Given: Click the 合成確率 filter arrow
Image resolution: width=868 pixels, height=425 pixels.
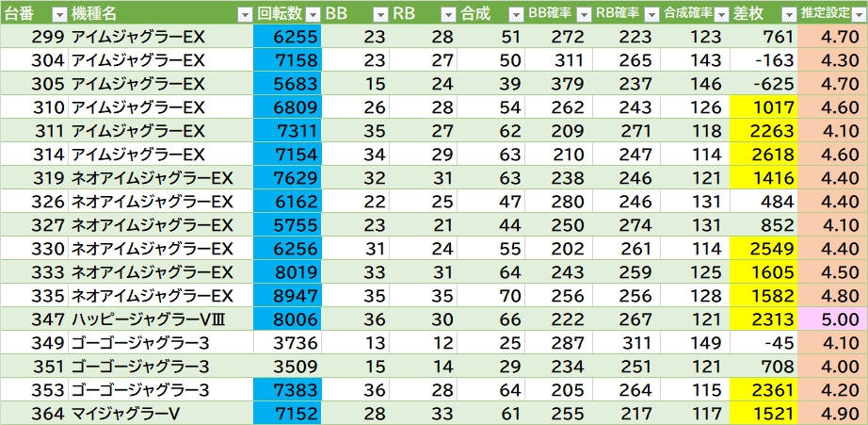Looking at the screenshot, I should (718, 14).
